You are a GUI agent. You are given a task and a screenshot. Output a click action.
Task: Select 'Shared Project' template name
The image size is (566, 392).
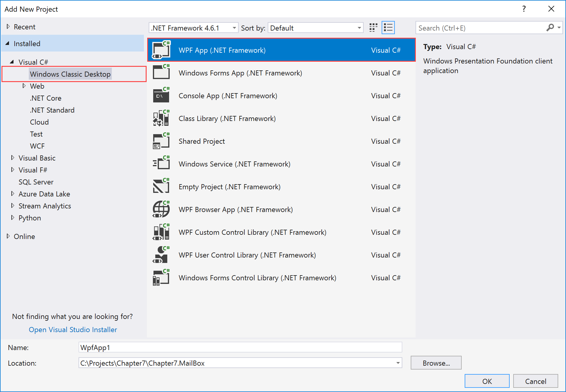coord(202,141)
